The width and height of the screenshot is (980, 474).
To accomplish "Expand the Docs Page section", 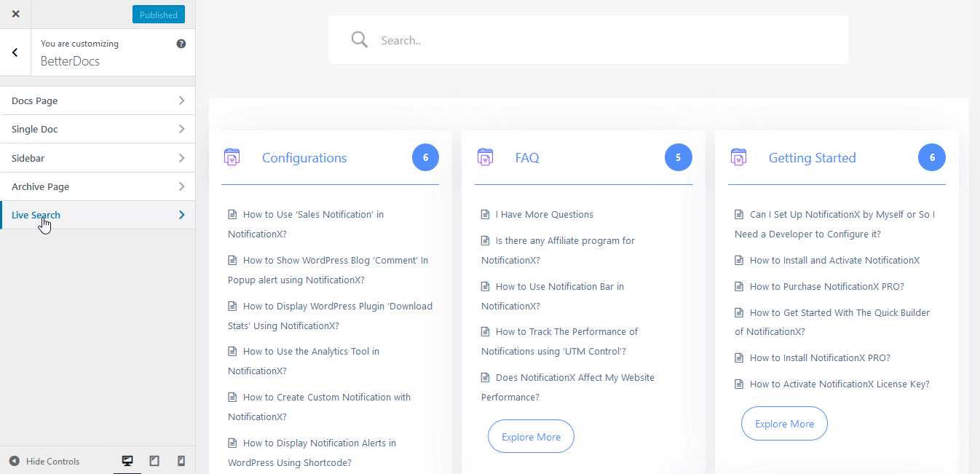I will click(98, 100).
